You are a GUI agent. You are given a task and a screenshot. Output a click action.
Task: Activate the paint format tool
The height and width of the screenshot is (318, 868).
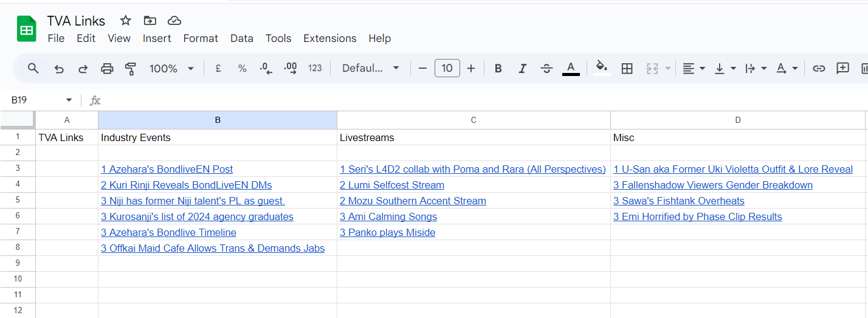click(130, 69)
